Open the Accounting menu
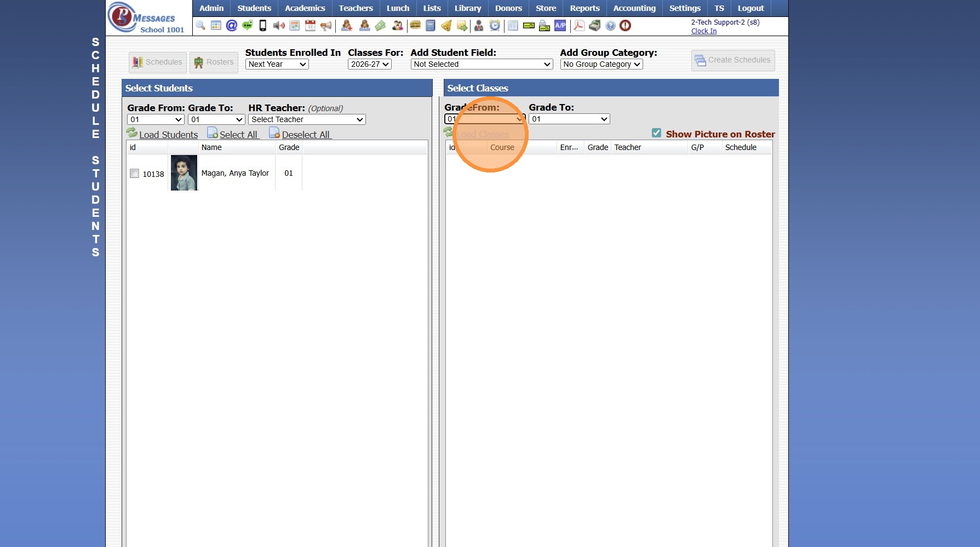Image resolution: width=980 pixels, height=547 pixels. coord(634,8)
